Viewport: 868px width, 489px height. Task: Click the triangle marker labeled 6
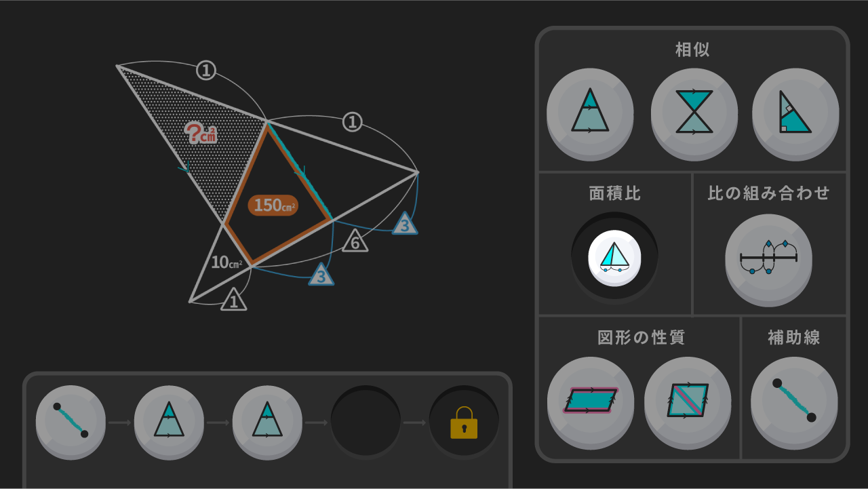coord(355,241)
